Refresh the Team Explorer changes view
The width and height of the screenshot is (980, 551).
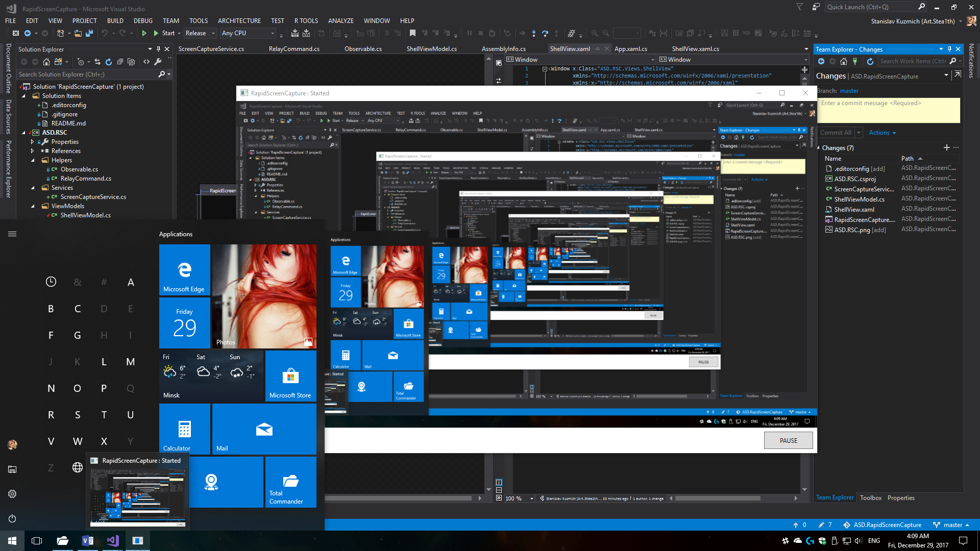coord(870,61)
